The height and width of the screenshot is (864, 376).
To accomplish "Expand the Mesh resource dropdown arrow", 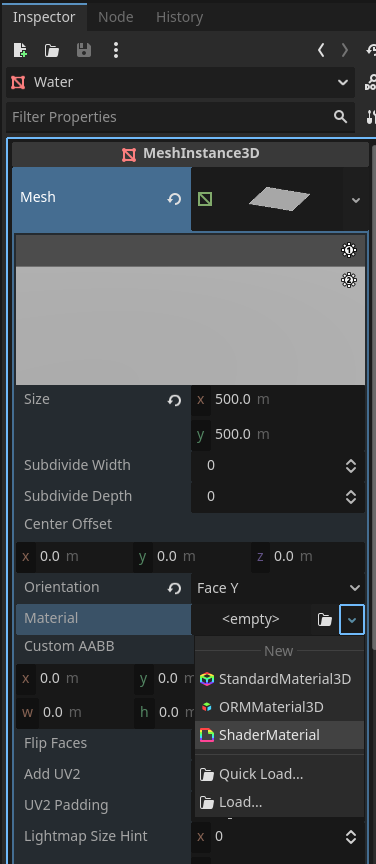I will tap(356, 200).
